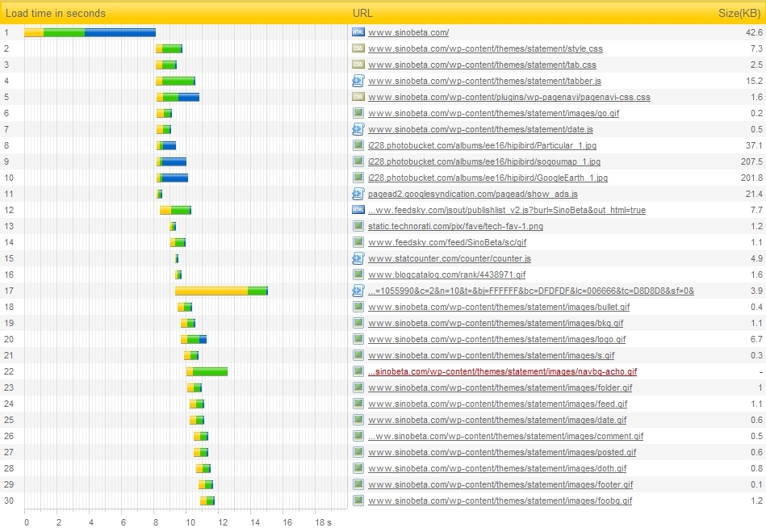This screenshot has height=532, width=766.
Task: Click the image icon beside sogoumap_1.jpg
Action: point(358,161)
